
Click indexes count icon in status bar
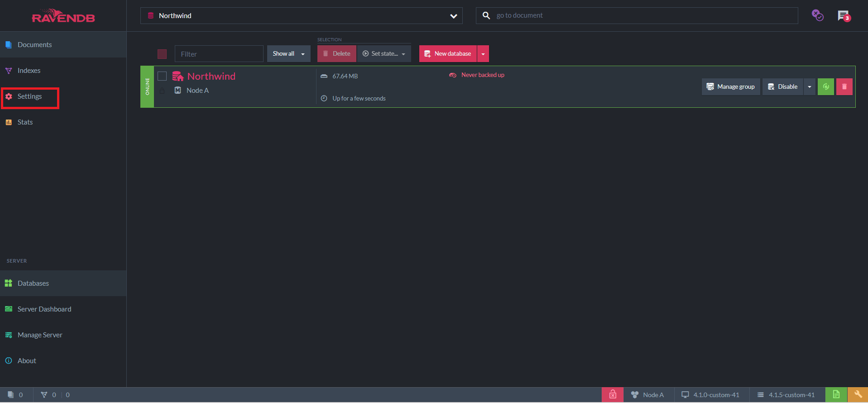tap(44, 395)
